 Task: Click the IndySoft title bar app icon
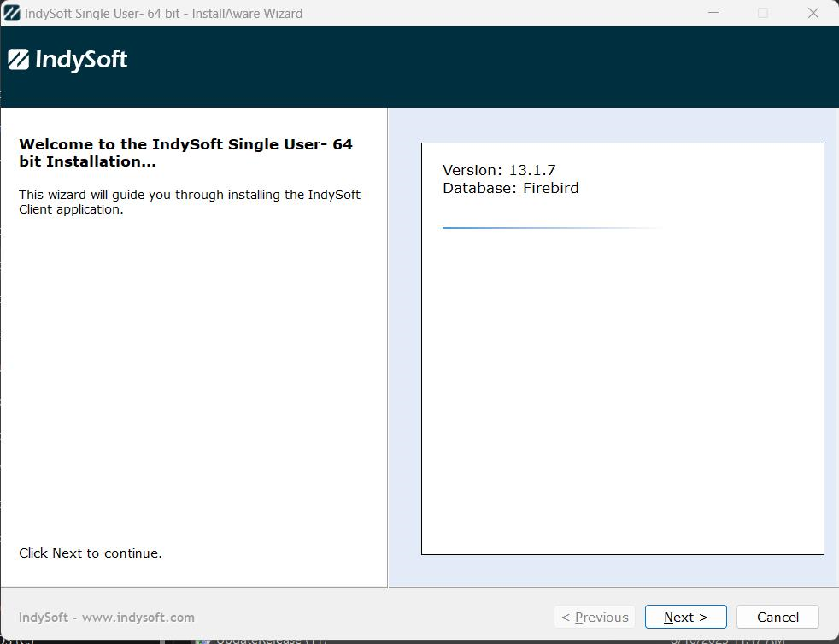tap(12, 13)
